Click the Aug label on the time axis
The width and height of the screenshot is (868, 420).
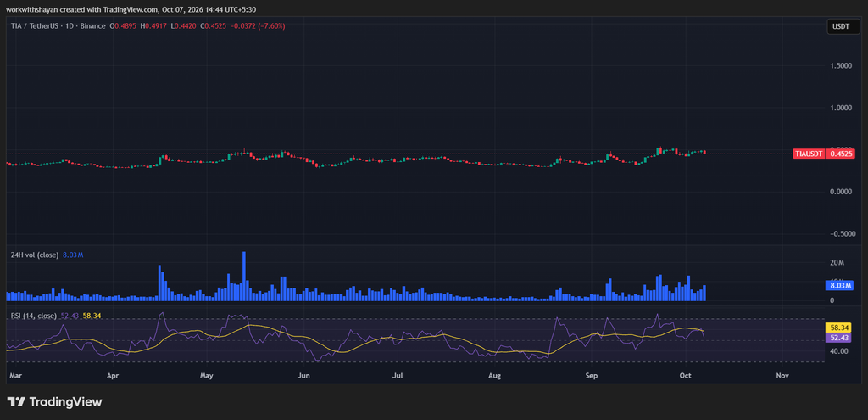494,376
